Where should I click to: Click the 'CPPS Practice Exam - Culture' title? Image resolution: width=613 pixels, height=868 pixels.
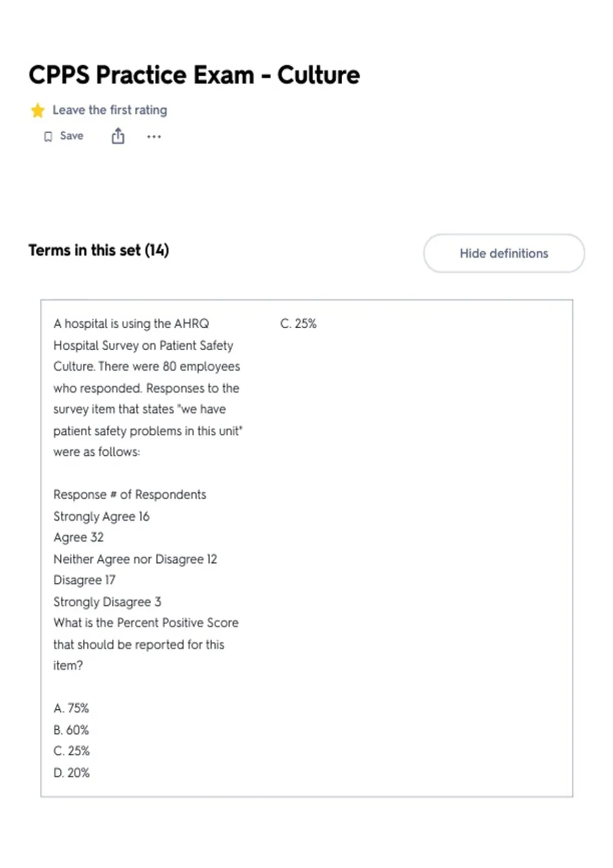pyautogui.click(x=194, y=75)
